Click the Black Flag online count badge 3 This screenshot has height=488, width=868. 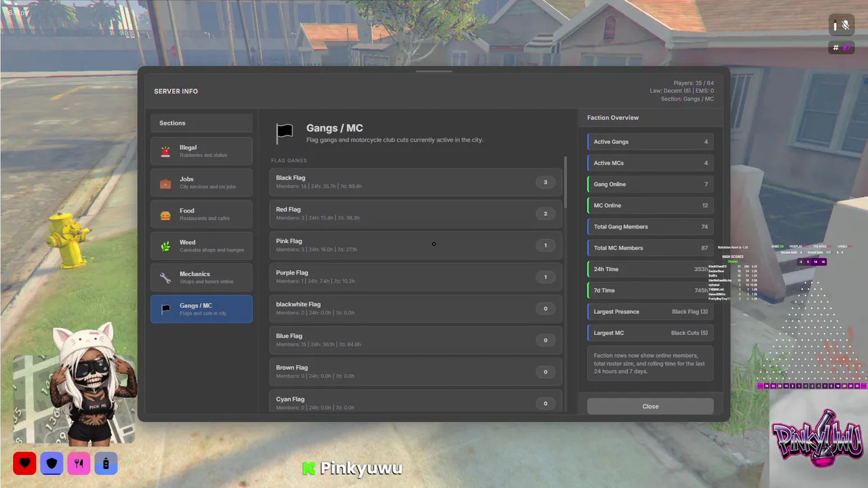click(x=545, y=182)
